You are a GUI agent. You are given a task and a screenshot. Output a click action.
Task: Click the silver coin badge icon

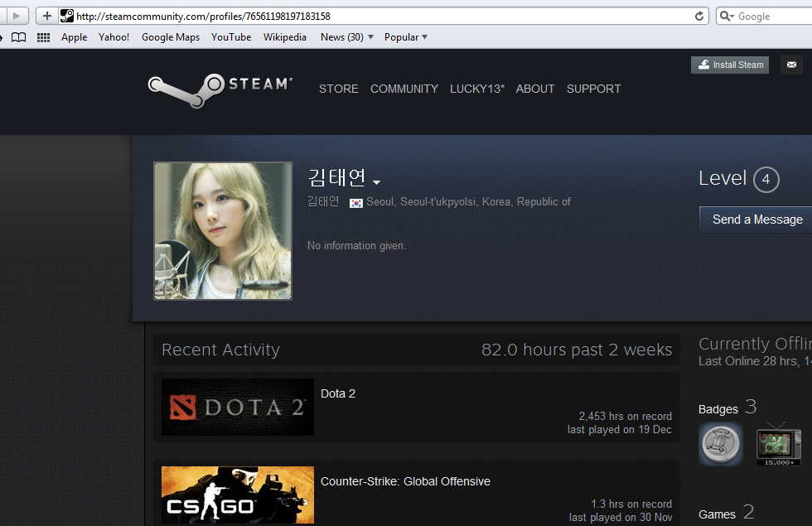point(720,444)
